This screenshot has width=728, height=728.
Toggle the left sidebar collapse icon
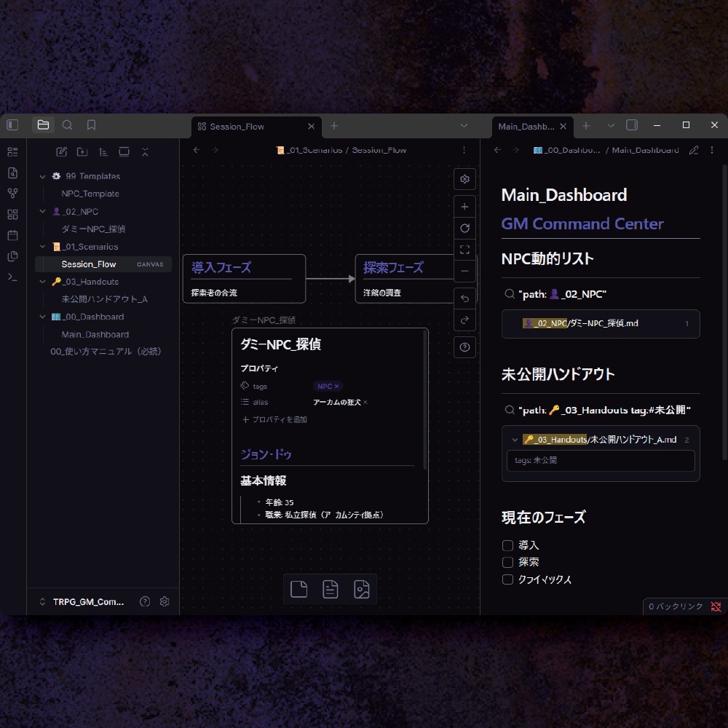(12, 125)
